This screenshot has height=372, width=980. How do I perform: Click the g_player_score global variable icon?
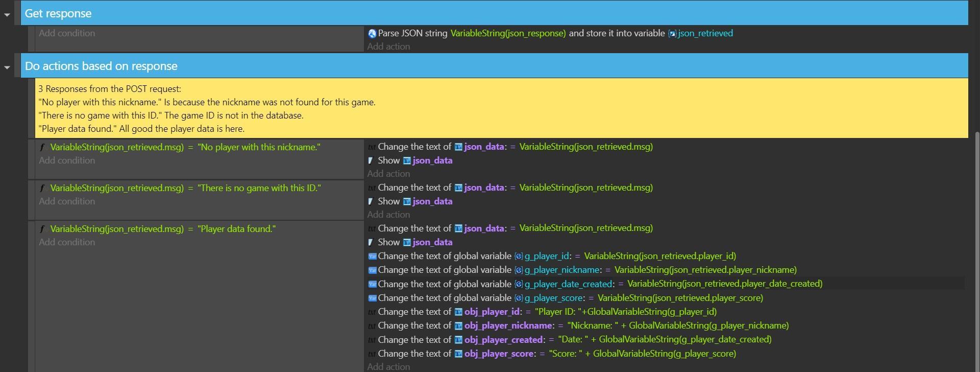519,298
